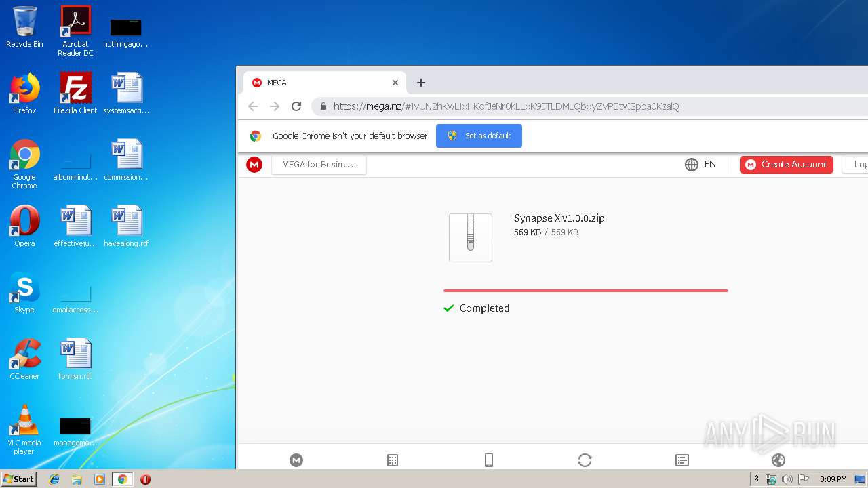Image resolution: width=868 pixels, height=488 pixels.
Task: Switch to Chrome taskbar button
Action: pyautogui.click(x=123, y=479)
